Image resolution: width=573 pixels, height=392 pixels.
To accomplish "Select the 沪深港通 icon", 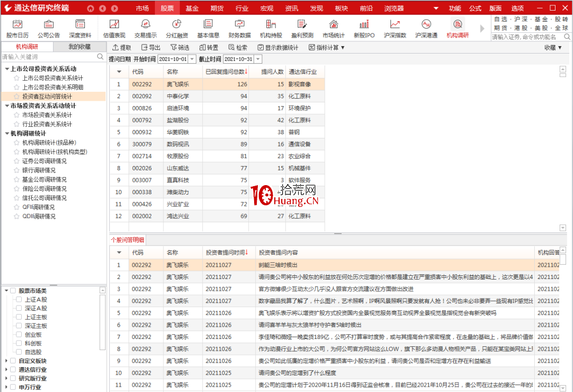I will (x=426, y=24).
